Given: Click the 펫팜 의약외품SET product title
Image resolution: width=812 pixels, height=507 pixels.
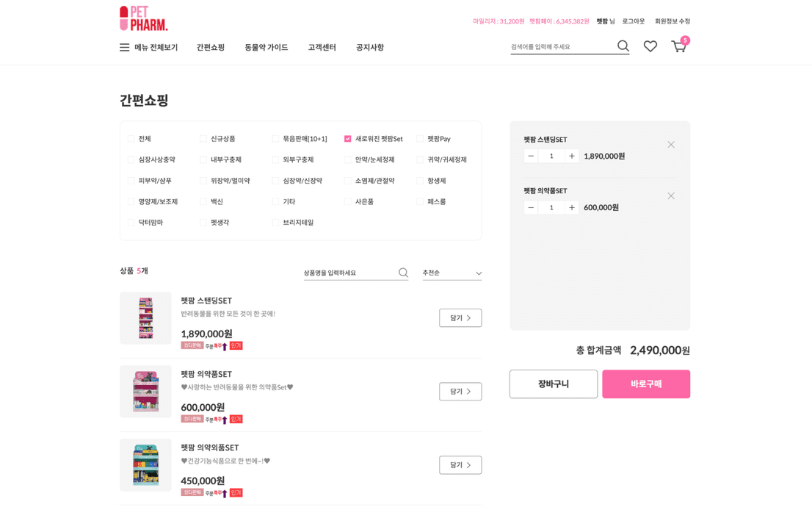Looking at the screenshot, I should click(210, 447).
